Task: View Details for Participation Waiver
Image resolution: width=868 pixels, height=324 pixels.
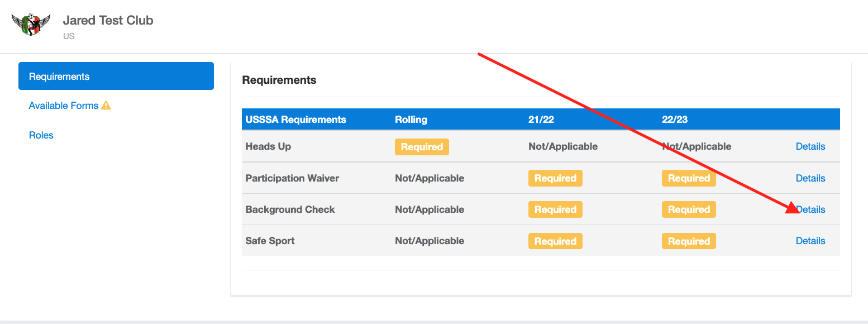Action: click(810, 178)
